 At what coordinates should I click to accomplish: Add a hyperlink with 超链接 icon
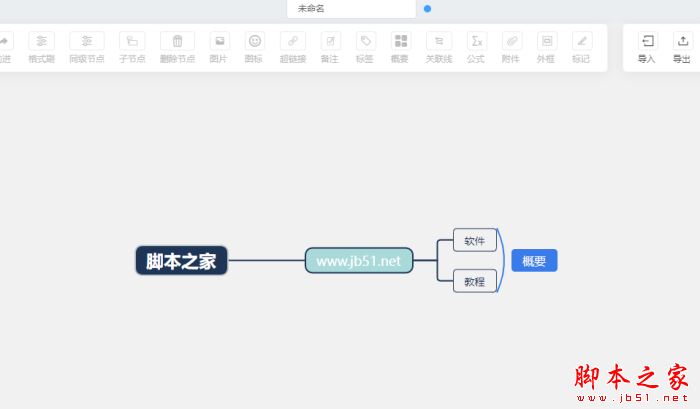tap(293, 41)
